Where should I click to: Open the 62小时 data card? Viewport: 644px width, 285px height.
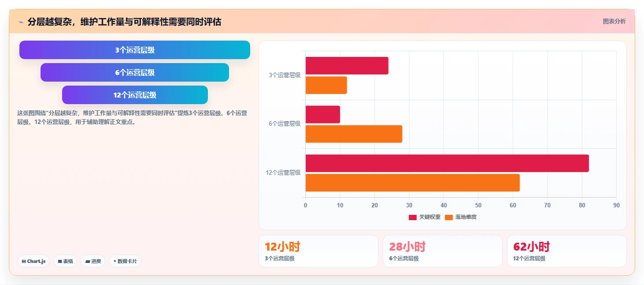tap(567, 251)
